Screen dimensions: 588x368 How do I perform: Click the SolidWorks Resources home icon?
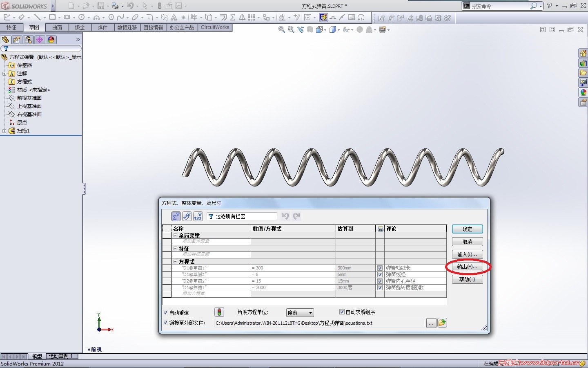583,54
